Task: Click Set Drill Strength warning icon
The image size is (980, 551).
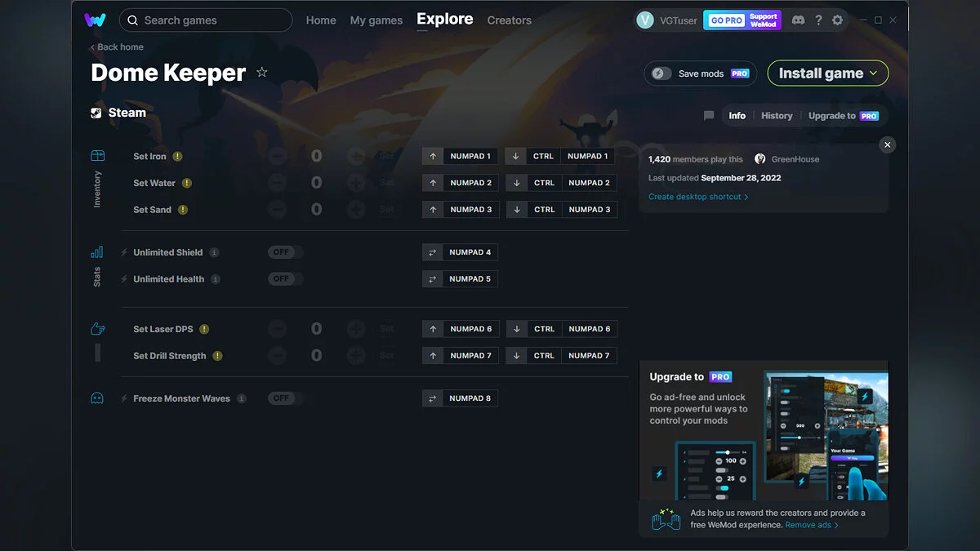Action: 217,356
